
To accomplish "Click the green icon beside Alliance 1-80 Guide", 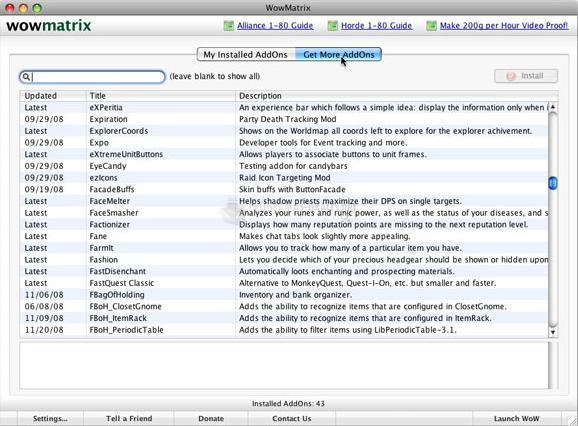I will [229, 26].
